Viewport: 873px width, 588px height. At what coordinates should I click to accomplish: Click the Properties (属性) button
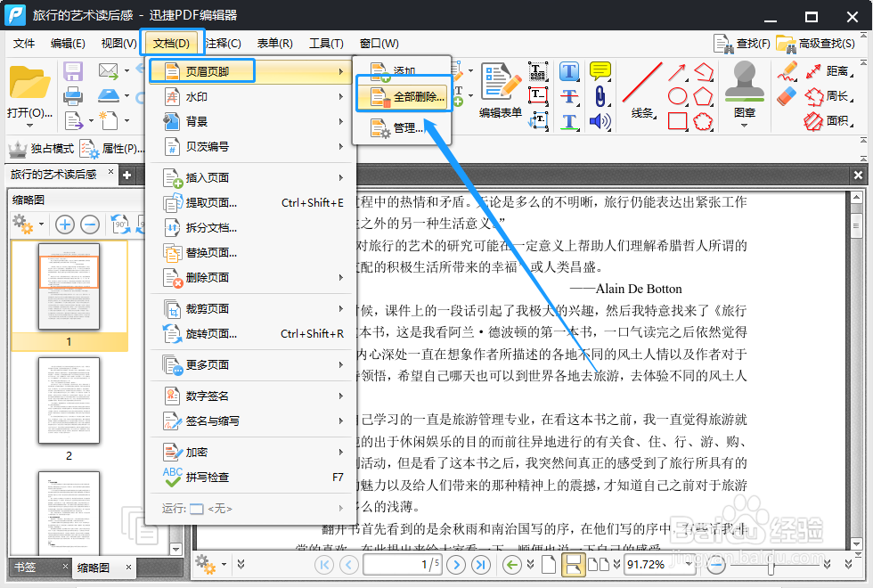[x=113, y=149]
